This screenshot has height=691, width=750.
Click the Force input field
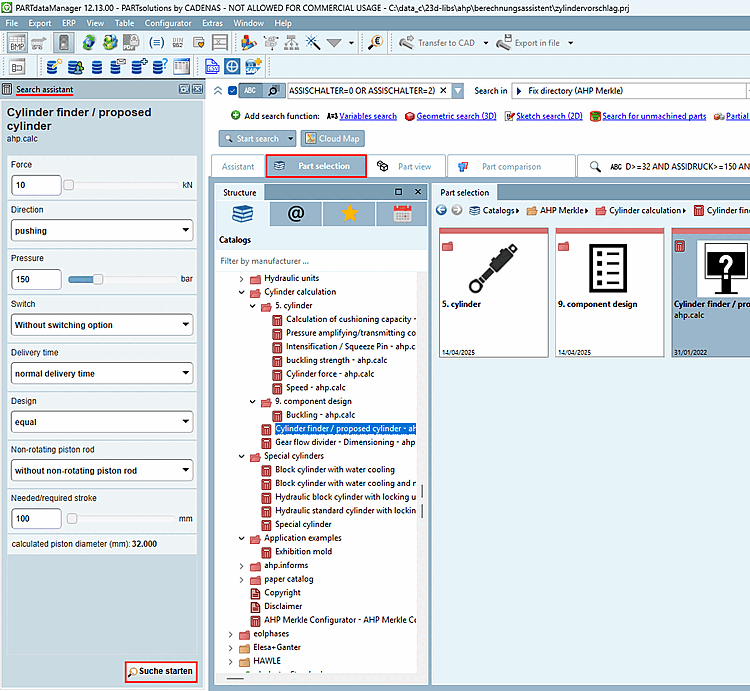tap(36, 185)
